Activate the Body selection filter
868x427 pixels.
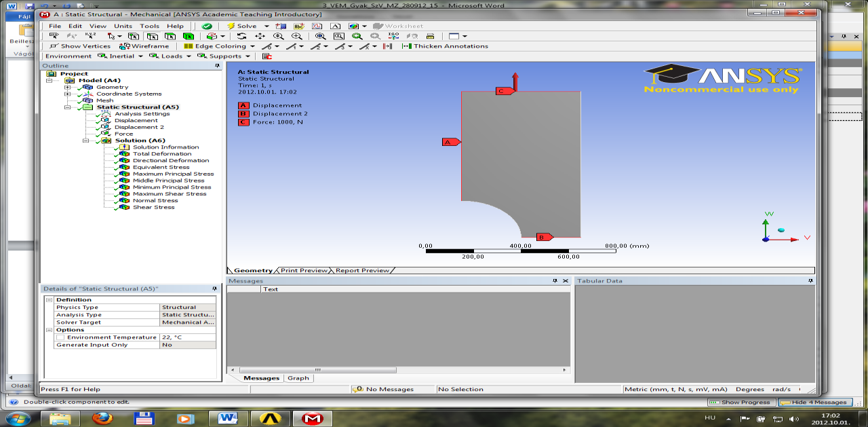click(x=188, y=36)
